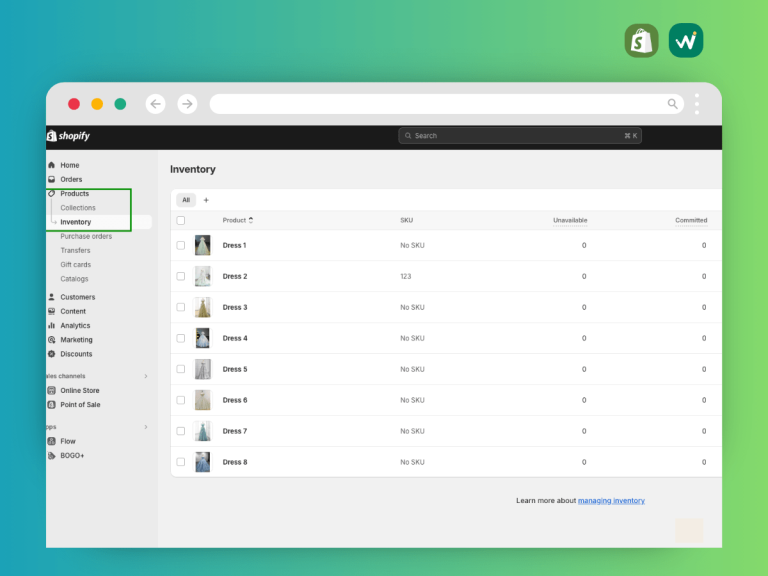Open the Dress 3 thumbnail image
This screenshot has height=576, width=768.
(203, 307)
